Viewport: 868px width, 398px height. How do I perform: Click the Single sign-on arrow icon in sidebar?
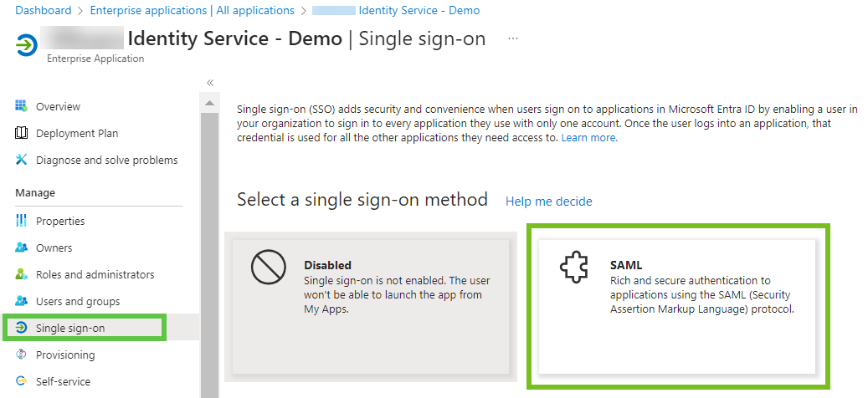point(21,328)
